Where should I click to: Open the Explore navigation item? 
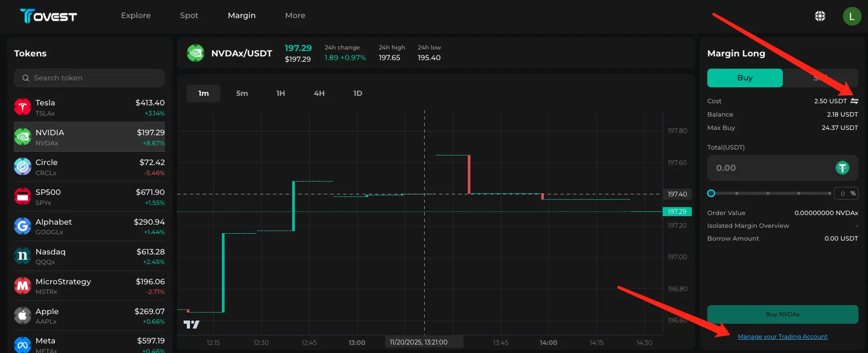pos(136,15)
